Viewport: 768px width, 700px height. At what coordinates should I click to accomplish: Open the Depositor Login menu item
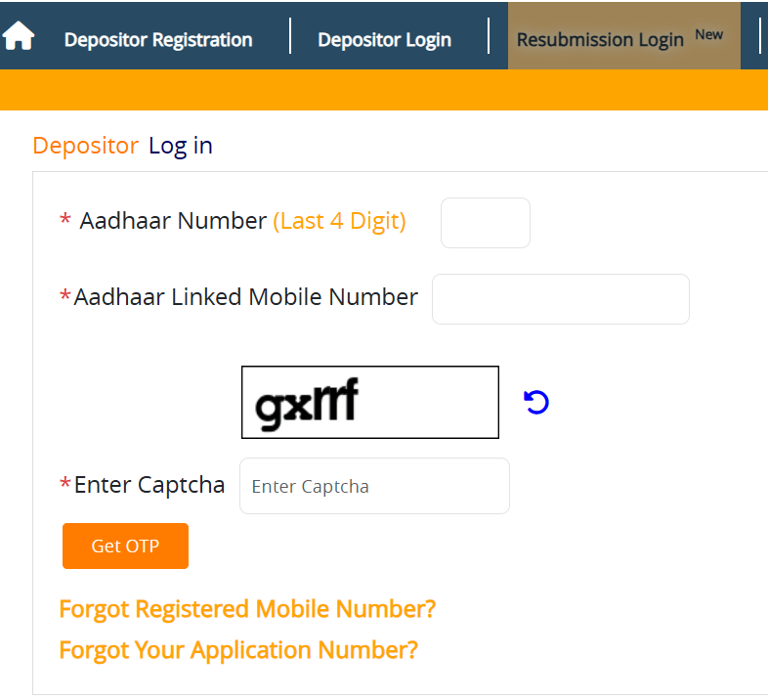pyautogui.click(x=384, y=40)
